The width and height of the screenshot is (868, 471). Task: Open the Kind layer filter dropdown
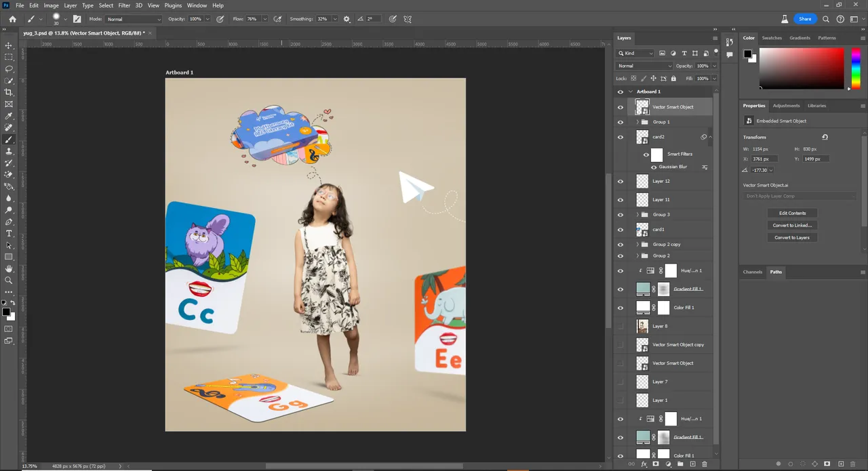[635, 53]
